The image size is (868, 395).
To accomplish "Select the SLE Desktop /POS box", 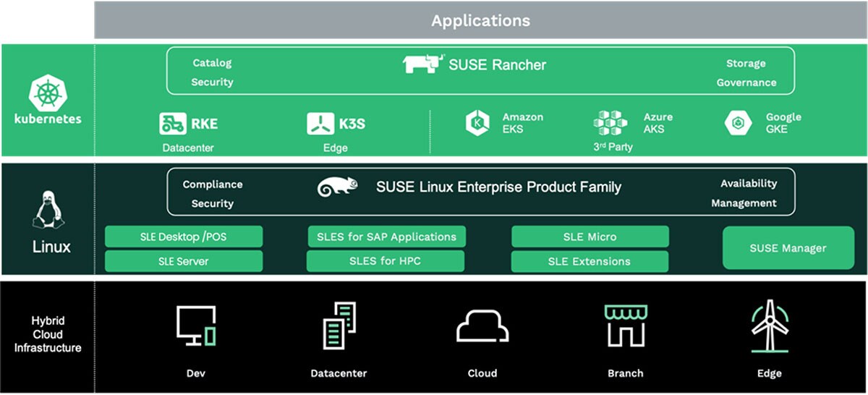I will pyautogui.click(x=184, y=237).
